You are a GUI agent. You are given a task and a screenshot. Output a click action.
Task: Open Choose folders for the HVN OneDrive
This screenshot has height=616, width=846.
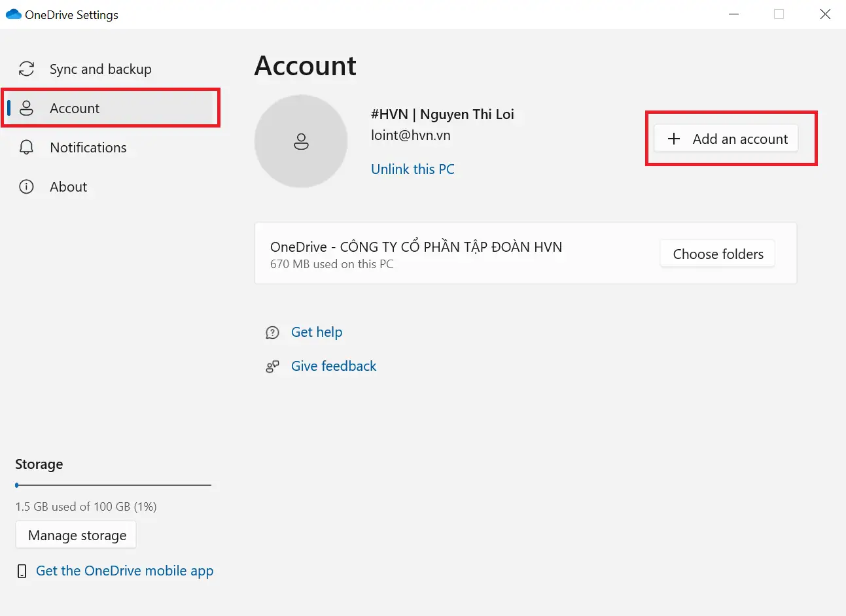pyautogui.click(x=716, y=254)
